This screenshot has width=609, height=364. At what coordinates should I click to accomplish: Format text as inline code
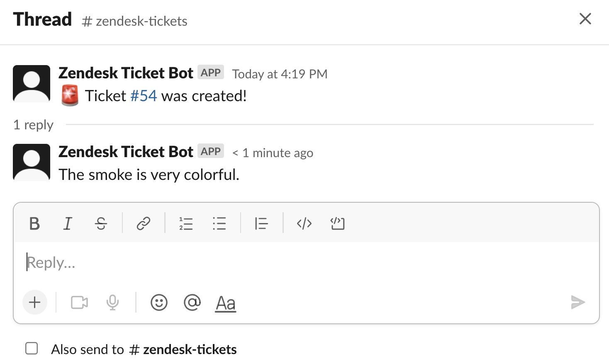click(x=304, y=223)
